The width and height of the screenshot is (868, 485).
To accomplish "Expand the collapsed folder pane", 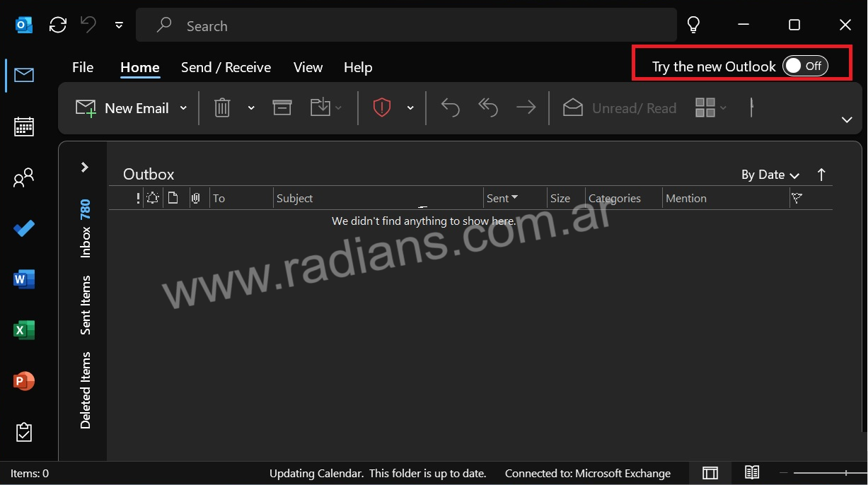I will point(85,168).
